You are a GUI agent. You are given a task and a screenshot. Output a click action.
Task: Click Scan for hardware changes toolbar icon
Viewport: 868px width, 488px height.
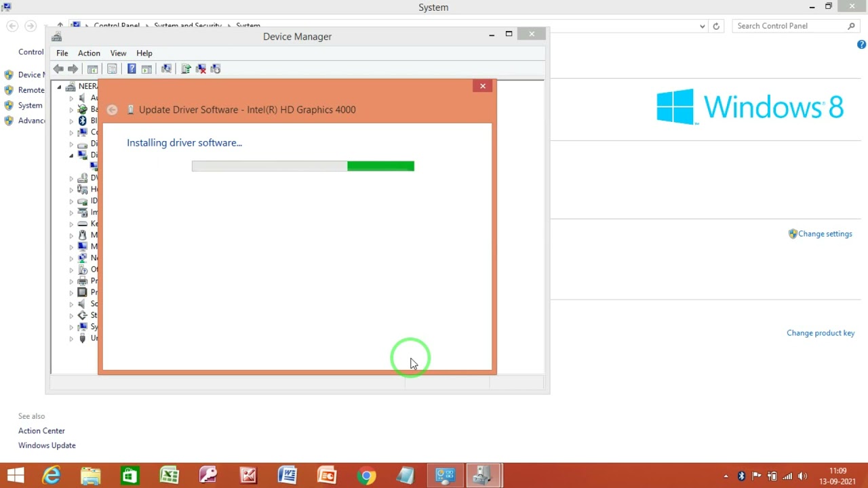click(166, 68)
